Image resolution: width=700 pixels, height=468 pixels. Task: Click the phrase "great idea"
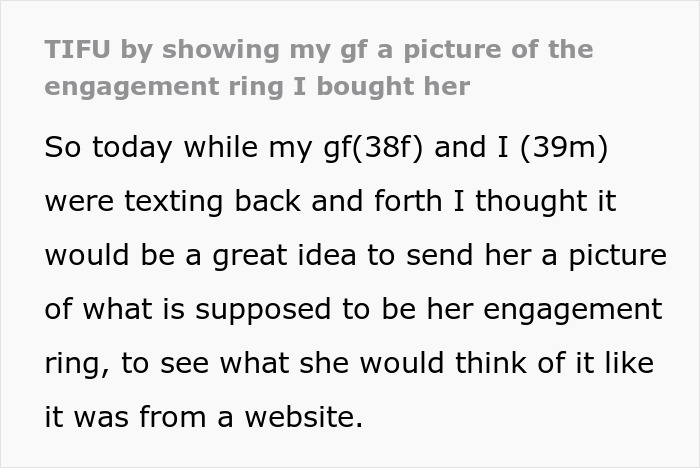[290, 255]
